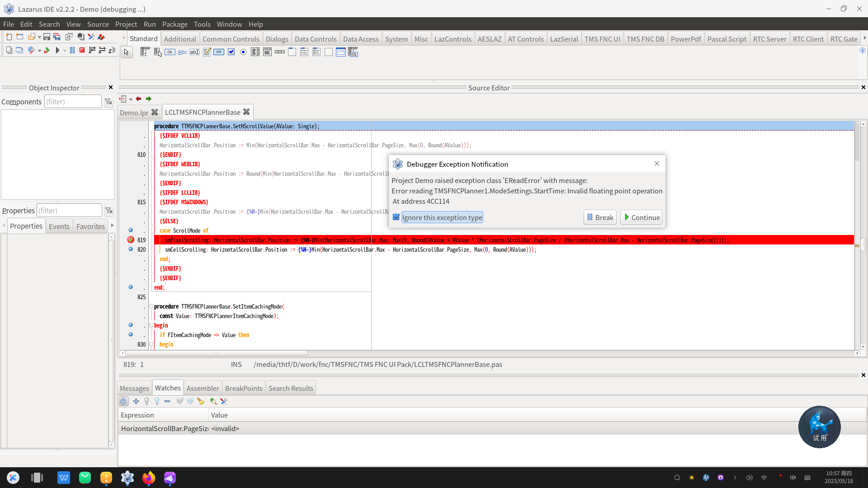Close the LCLTMSFNCPlannerBase editor tab

click(x=246, y=112)
